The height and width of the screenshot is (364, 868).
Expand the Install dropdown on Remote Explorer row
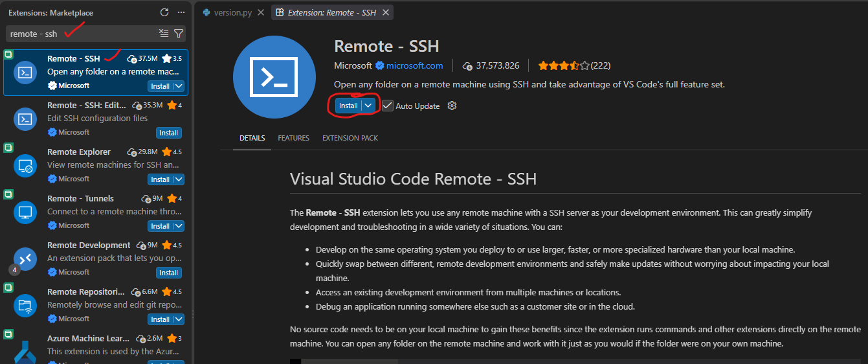(179, 179)
